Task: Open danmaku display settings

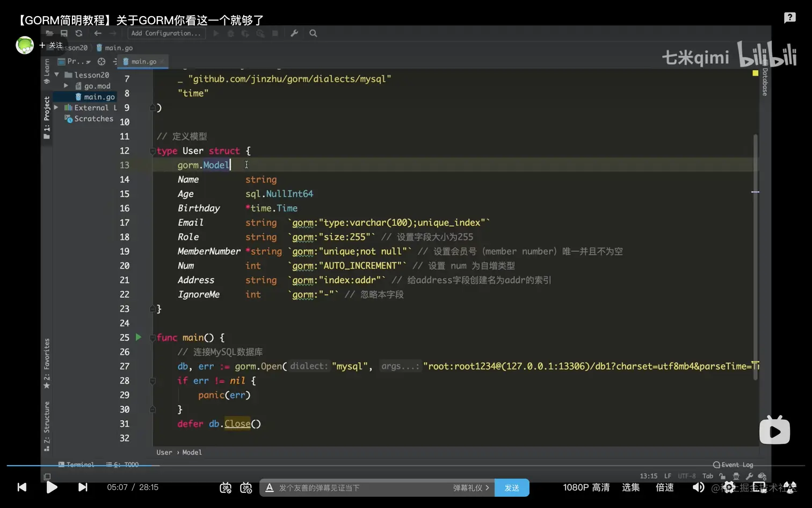Action: coord(247,488)
